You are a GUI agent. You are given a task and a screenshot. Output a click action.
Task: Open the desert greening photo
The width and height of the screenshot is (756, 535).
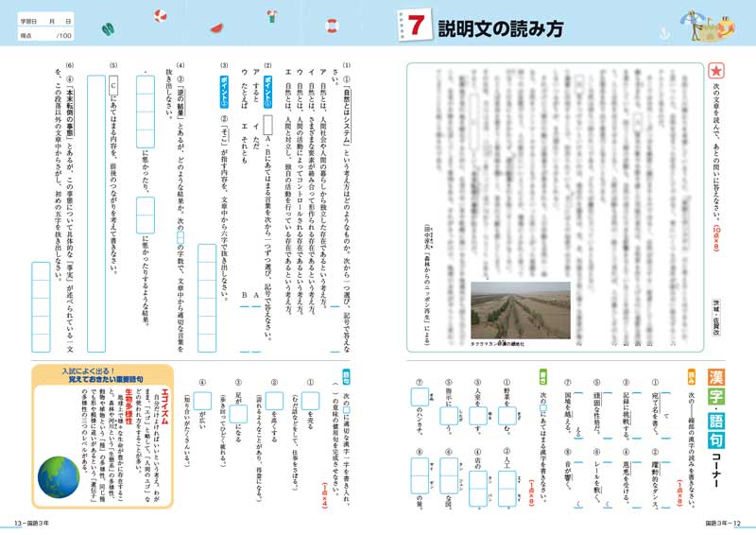[521, 311]
